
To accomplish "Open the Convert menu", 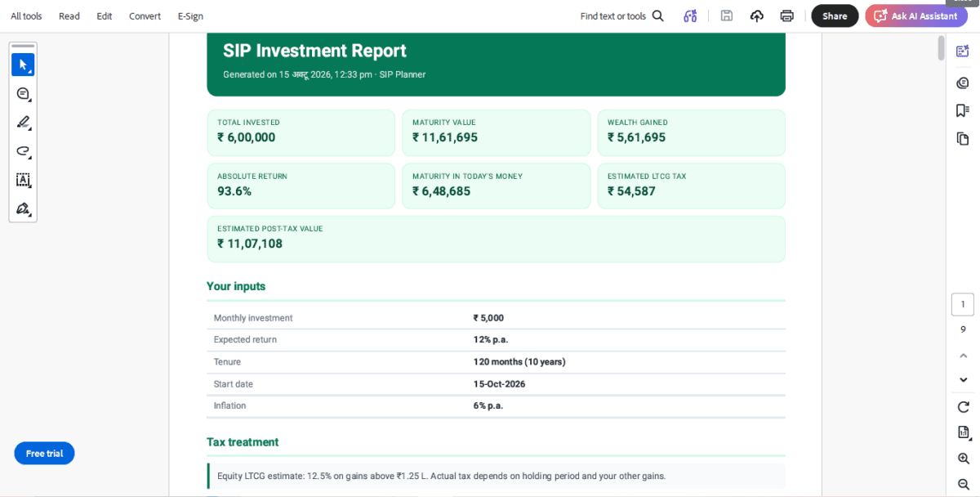I will [145, 16].
